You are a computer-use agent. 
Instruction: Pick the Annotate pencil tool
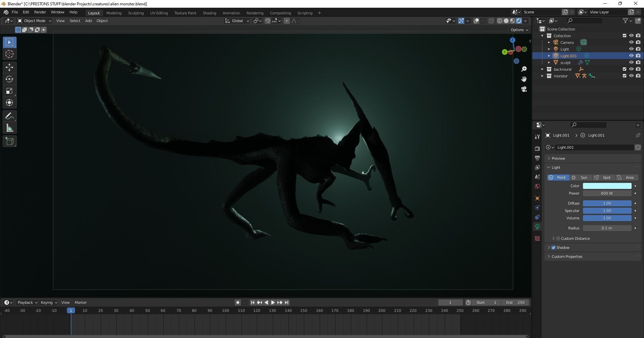click(x=9, y=116)
